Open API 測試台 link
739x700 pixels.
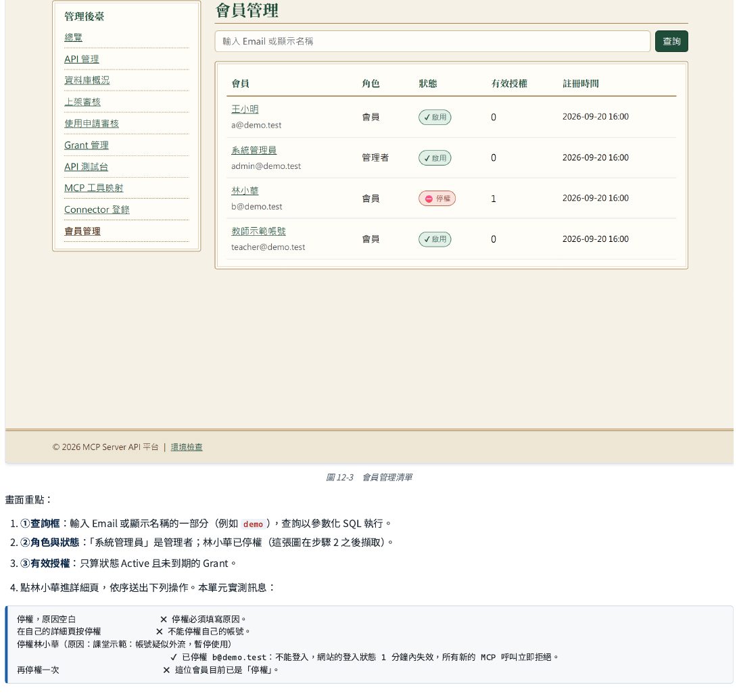click(87, 167)
